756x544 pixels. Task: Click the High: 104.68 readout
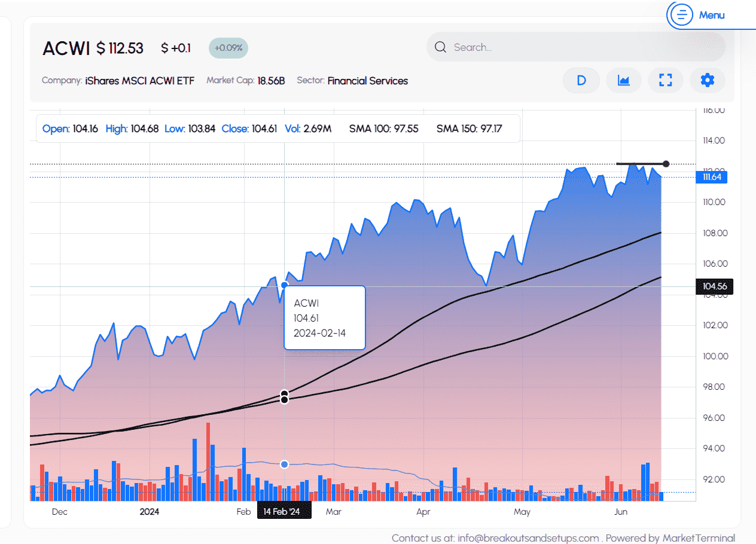point(132,129)
